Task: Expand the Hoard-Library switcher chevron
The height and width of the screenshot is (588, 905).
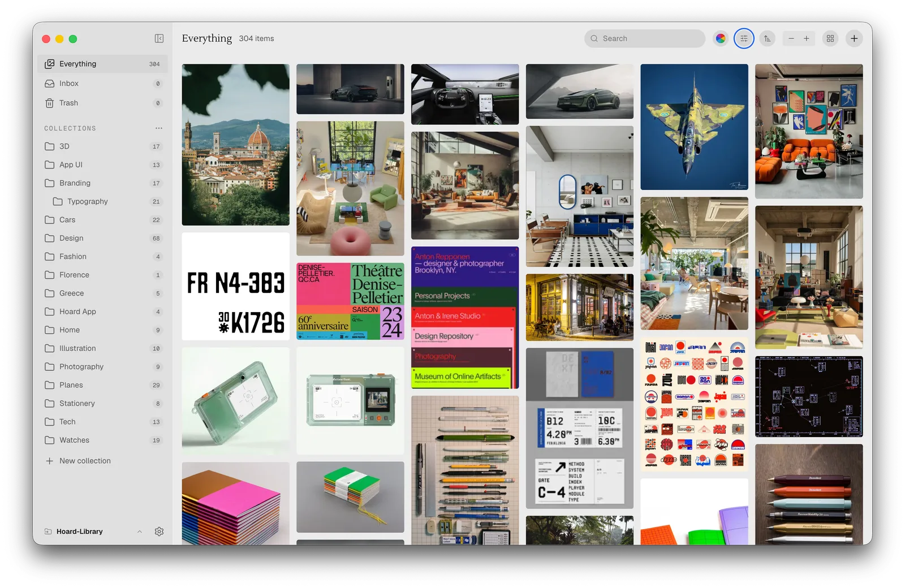Action: coord(140,531)
